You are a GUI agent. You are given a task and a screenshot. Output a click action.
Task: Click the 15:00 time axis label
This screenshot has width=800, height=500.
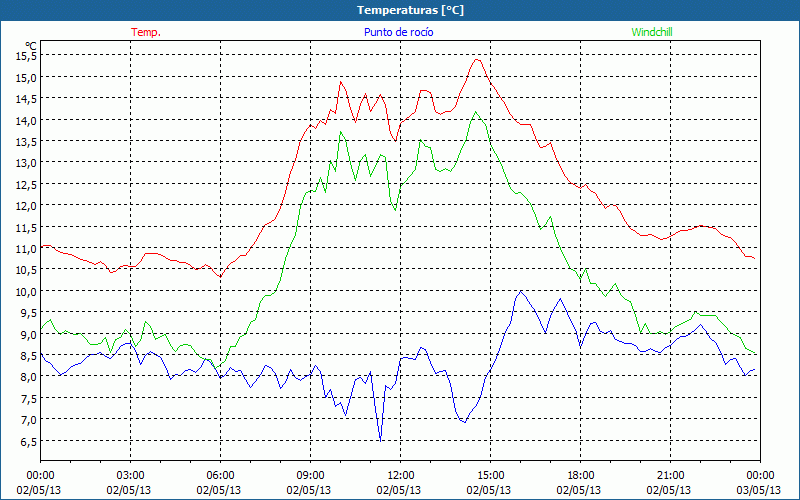[x=490, y=475]
